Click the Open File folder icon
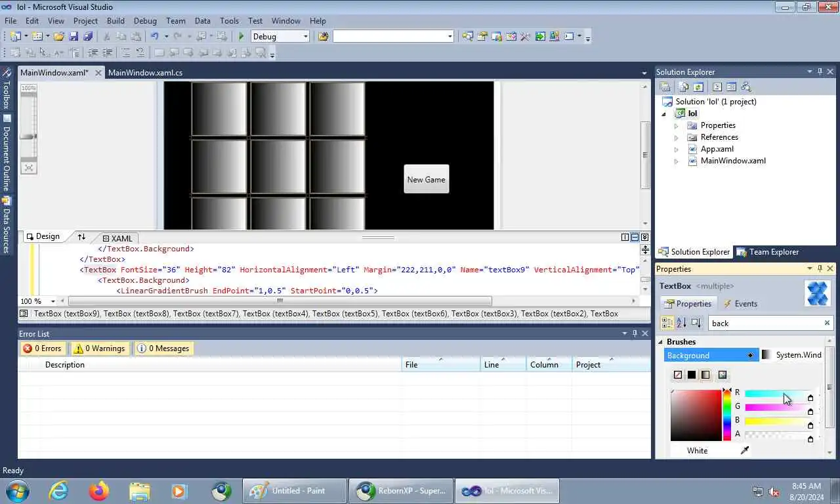The height and width of the screenshot is (504, 840). click(x=59, y=37)
